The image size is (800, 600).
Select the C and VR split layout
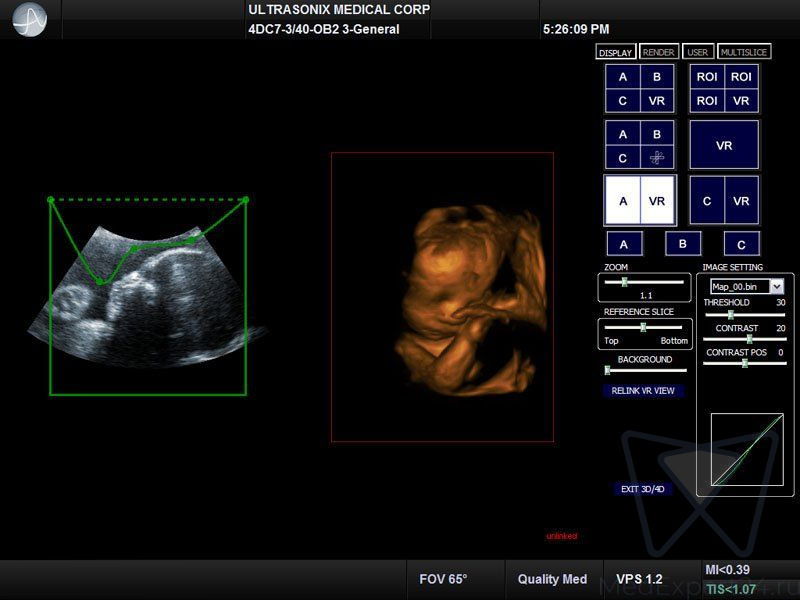tap(724, 201)
